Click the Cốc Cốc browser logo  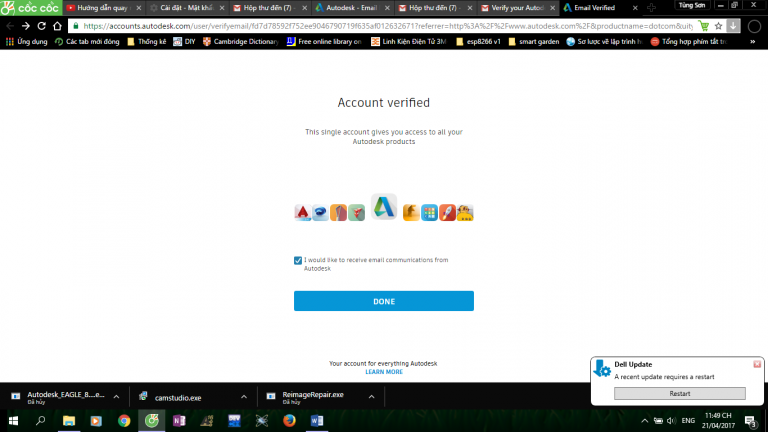point(31,8)
